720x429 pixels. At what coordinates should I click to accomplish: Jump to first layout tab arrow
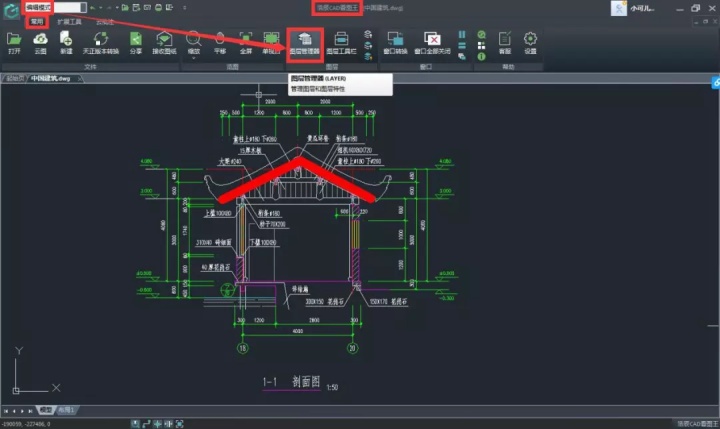point(6,411)
